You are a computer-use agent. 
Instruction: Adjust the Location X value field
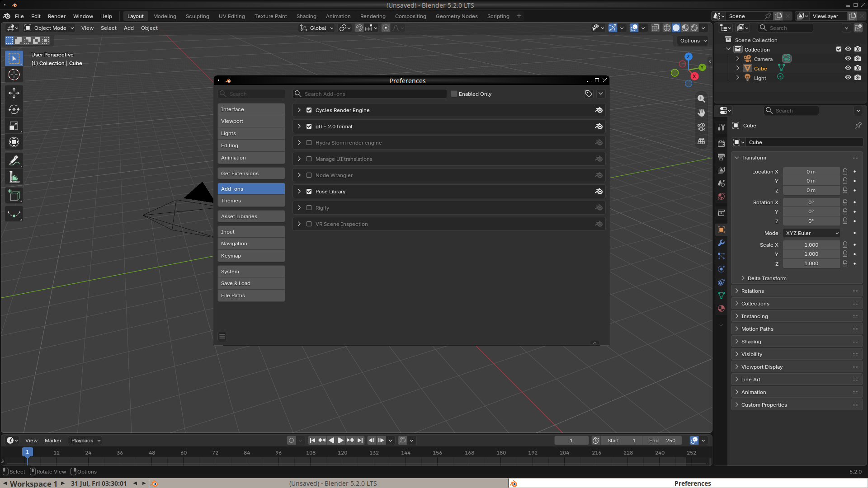[x=811, y=172]
